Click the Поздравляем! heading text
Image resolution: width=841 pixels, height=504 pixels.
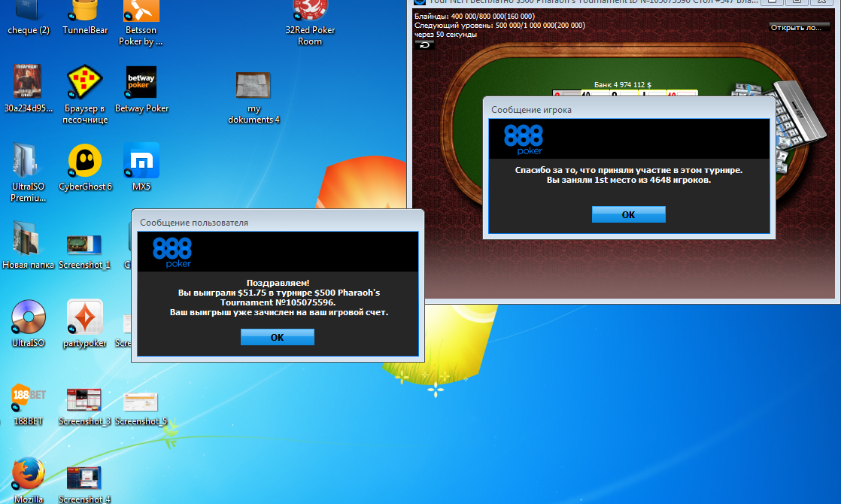(x=278, y=283)
